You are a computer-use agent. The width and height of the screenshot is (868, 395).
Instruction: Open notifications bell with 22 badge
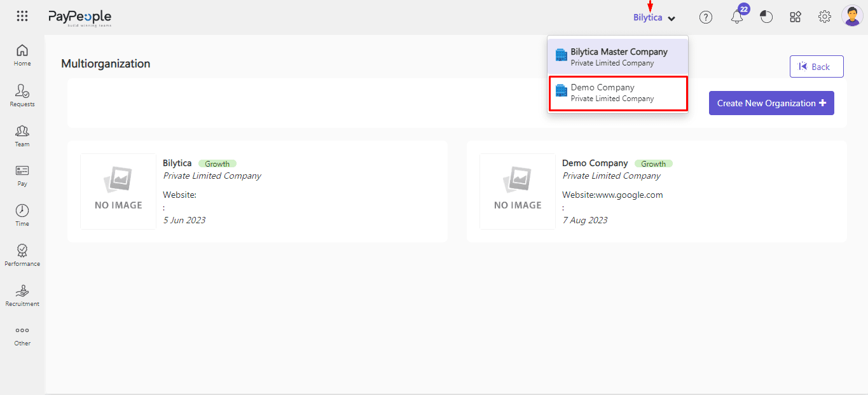pos(737,17)
